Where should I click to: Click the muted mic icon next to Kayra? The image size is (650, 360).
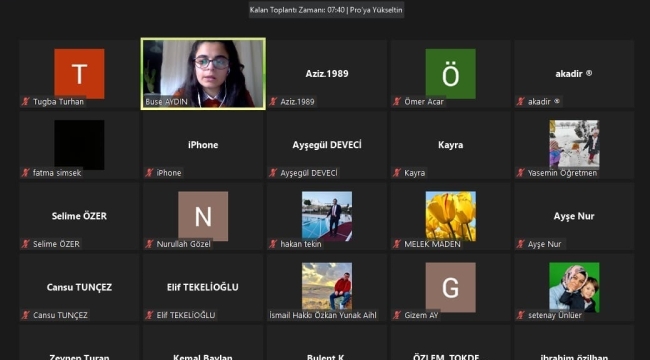coord(397,173)
